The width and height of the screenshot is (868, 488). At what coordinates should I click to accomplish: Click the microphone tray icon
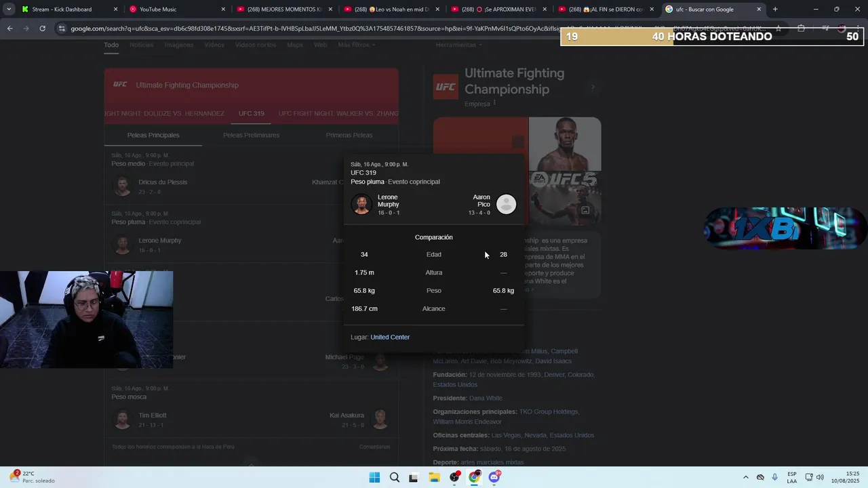click(x=775, y=477)
